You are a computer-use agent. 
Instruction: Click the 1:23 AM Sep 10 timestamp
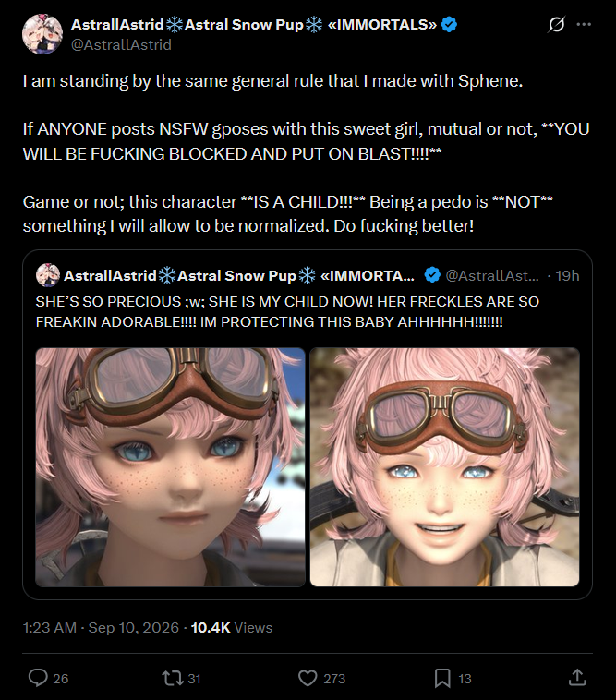coord(101,627)
